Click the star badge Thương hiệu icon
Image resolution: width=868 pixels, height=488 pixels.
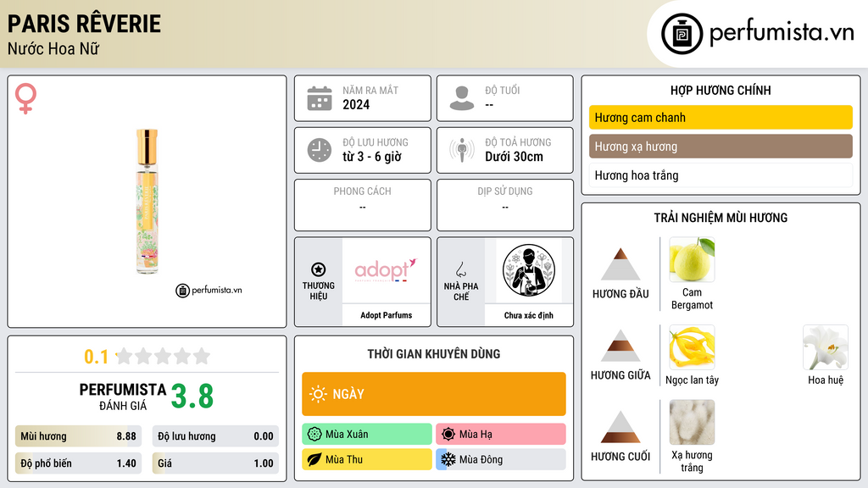(319, 269)
